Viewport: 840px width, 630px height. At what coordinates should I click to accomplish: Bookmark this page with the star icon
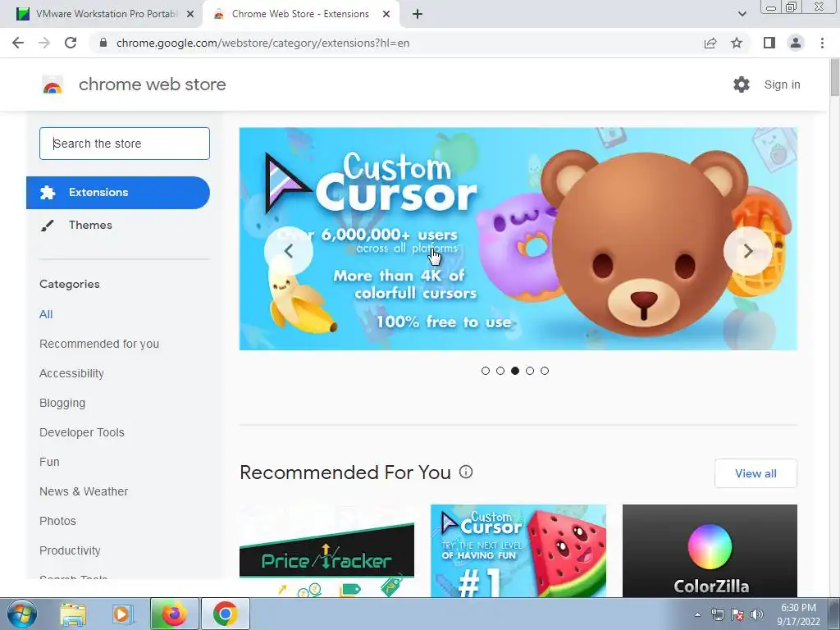(x=737, y=43)
